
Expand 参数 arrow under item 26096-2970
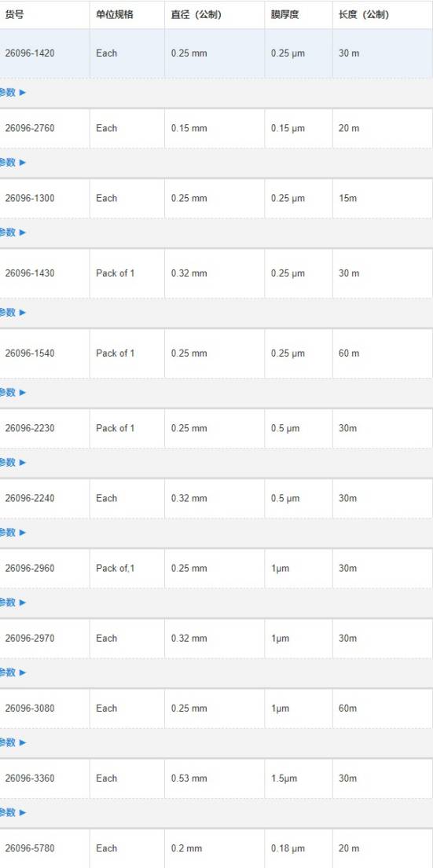tap(13, 672)
